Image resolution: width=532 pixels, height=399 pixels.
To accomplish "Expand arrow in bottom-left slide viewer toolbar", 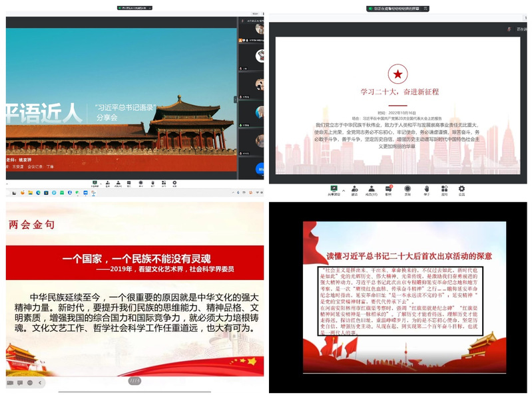I will click(x=39, y=383).
